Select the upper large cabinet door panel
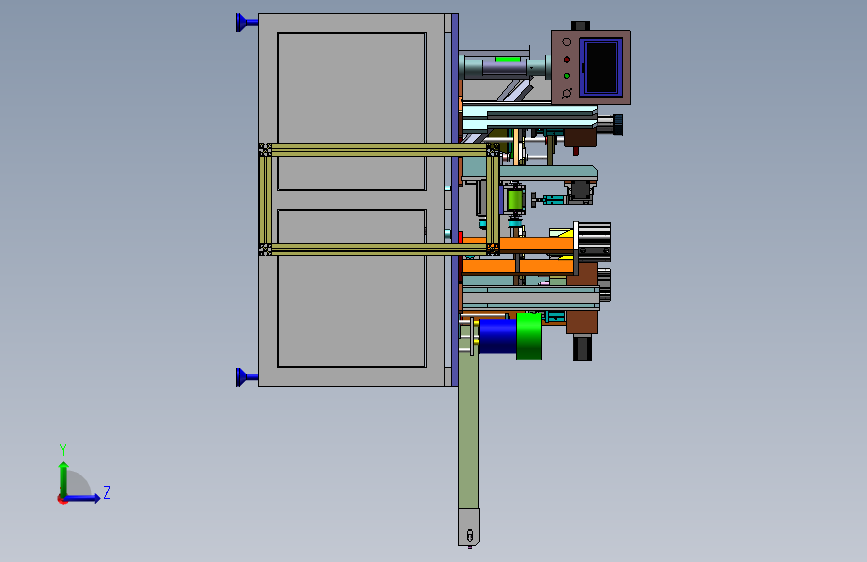 tap(352, 111)
